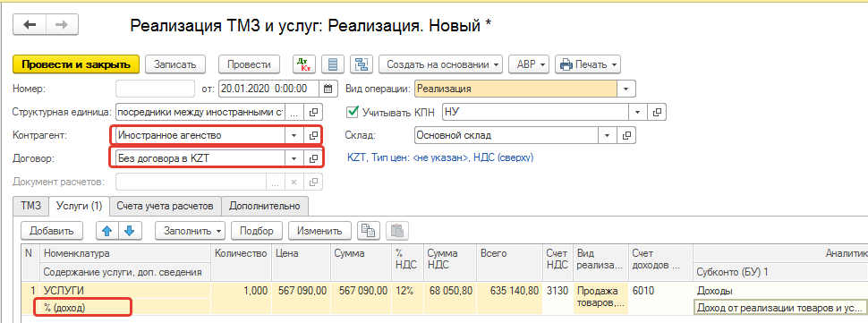
Task: Expand Договор dropdown arrow
Action: pos(294,158)
